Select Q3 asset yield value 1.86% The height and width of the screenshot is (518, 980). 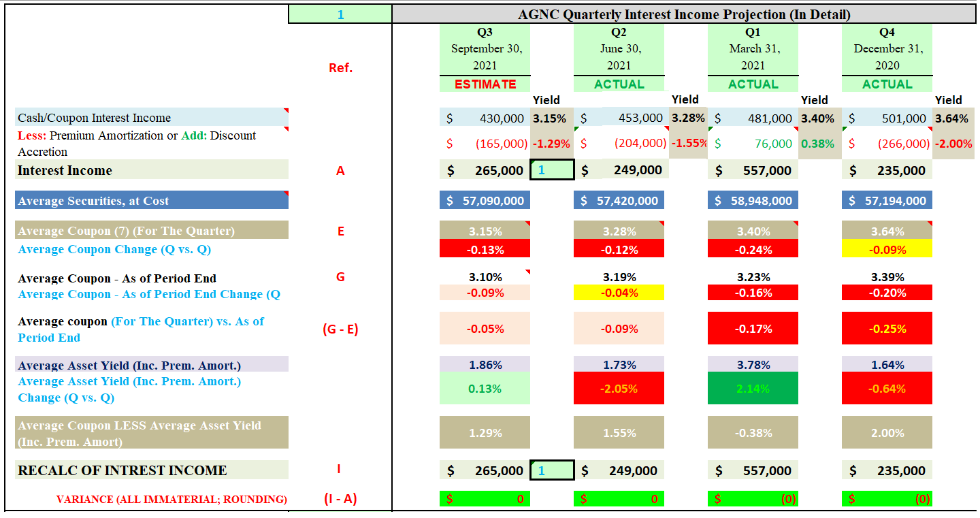click(x=485, y=364)
